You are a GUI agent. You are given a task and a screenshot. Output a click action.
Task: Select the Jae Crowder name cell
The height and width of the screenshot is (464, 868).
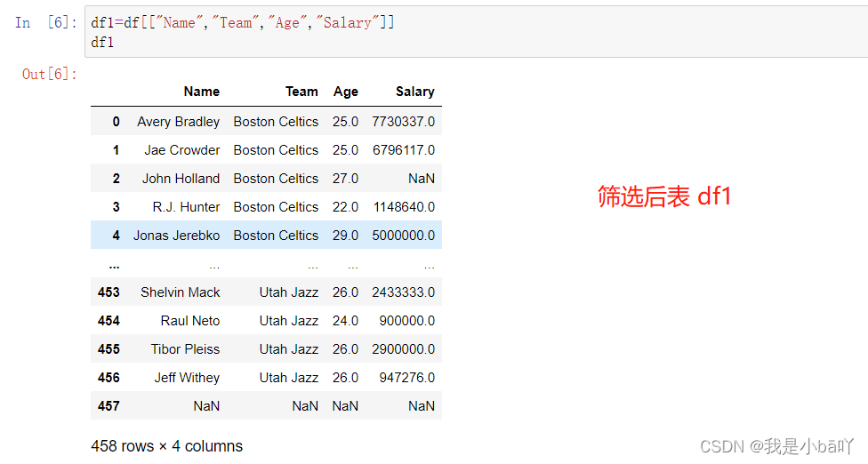click(x=182, y=150)
